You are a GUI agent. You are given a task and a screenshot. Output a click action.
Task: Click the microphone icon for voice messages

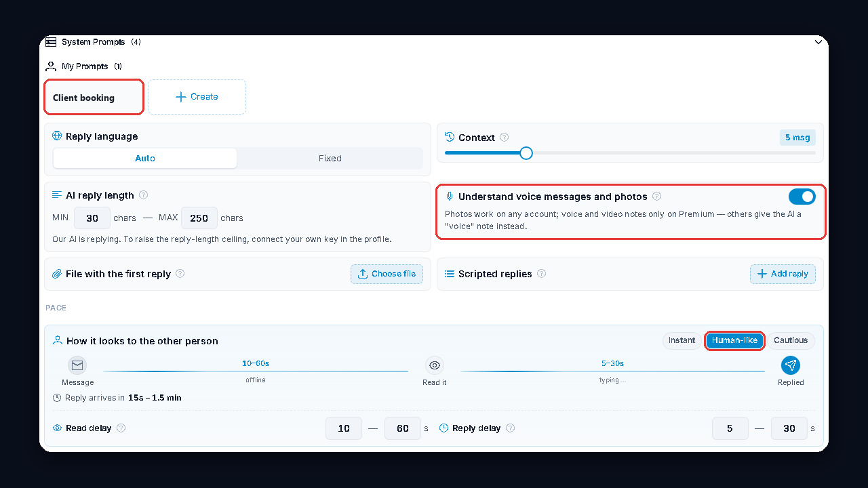(450, 197)
